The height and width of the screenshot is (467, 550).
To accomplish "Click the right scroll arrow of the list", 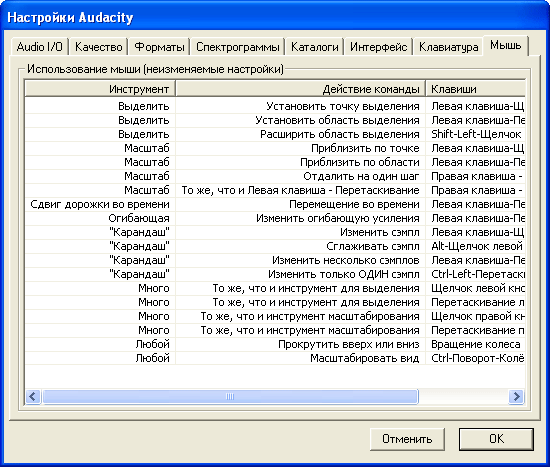I will tap(516, 396).
